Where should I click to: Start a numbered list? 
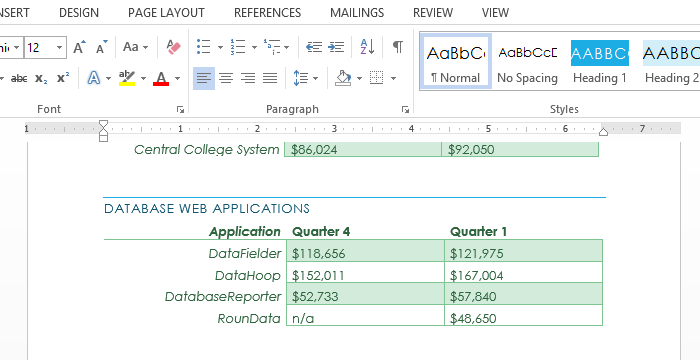pos(238,47)
